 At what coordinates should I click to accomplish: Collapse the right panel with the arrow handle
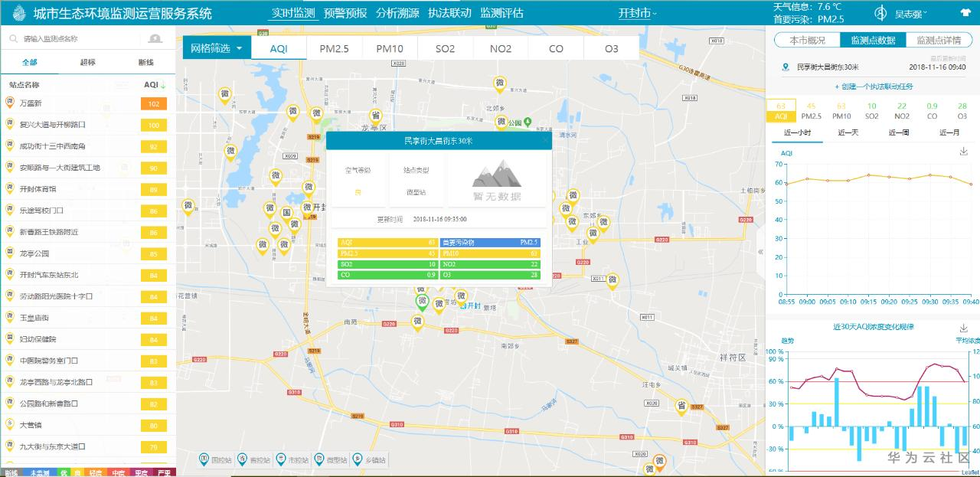[760, 253]
